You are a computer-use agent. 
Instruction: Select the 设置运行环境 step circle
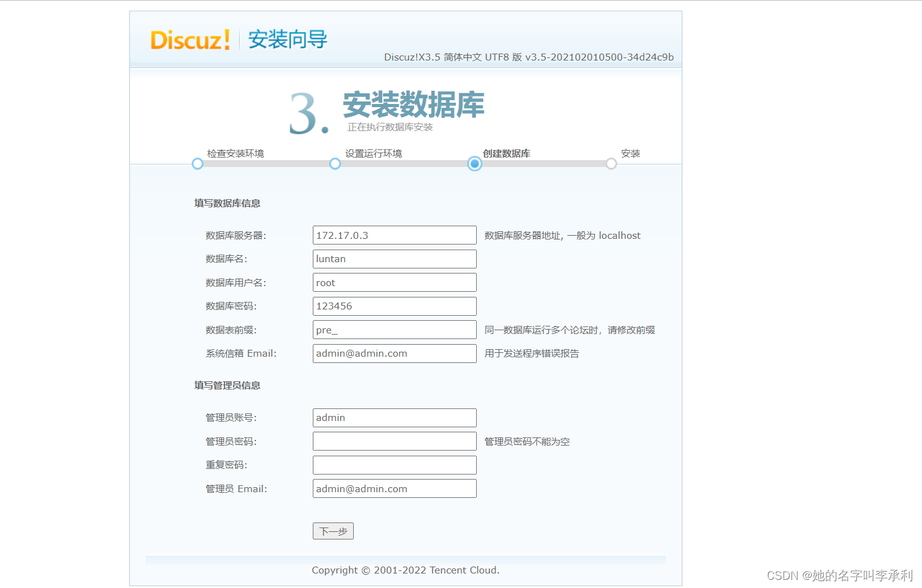[334, 163]
